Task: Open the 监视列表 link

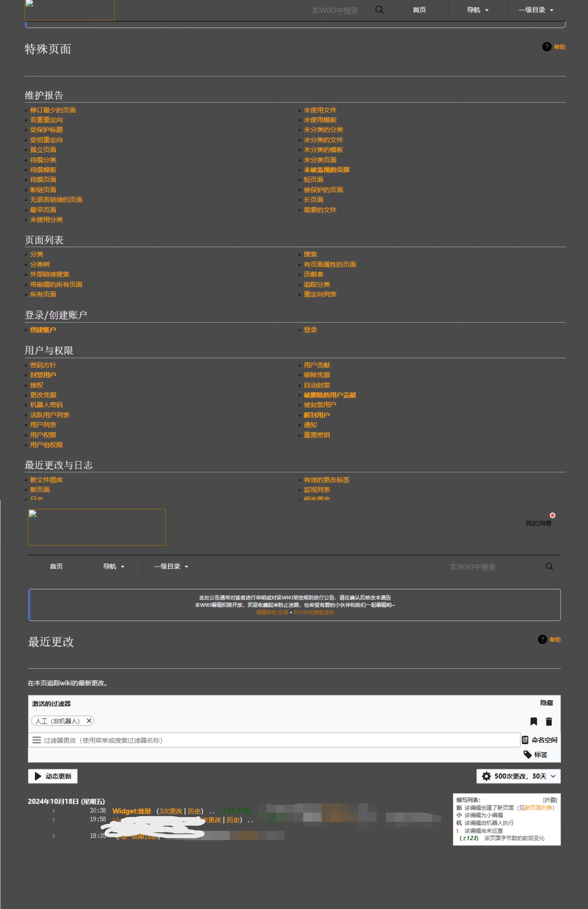Action: pos(317,490)
